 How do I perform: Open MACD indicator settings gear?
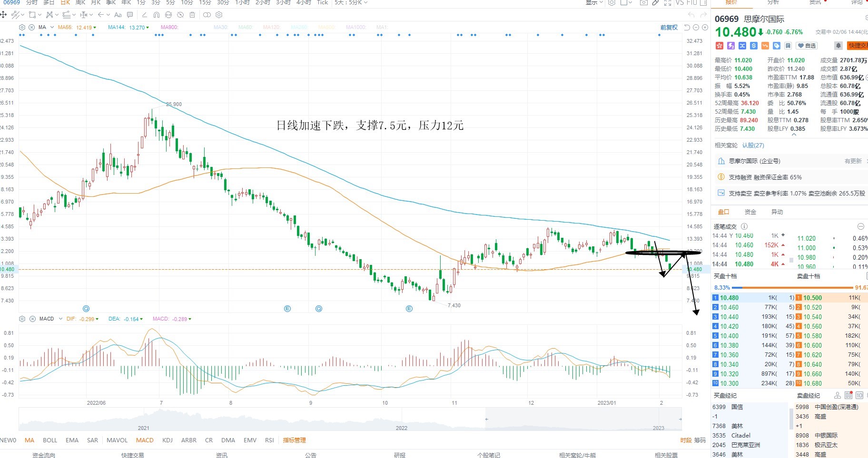click(22, 319)
